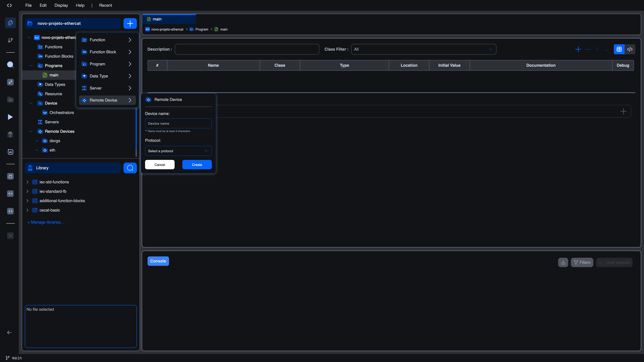Click the expand arrows sidebar icon
This screenshot has height=362, width=644.
pos(10,82)
